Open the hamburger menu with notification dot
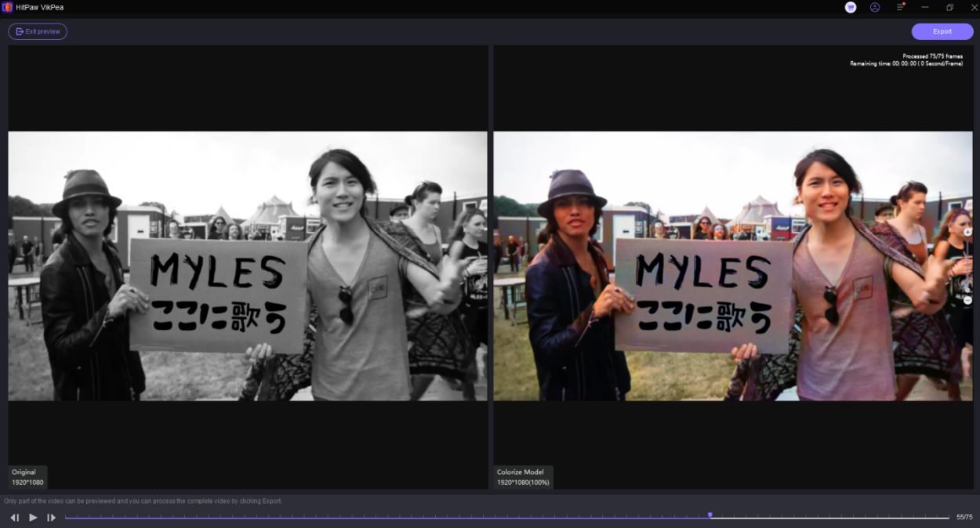 click(898, 7)
